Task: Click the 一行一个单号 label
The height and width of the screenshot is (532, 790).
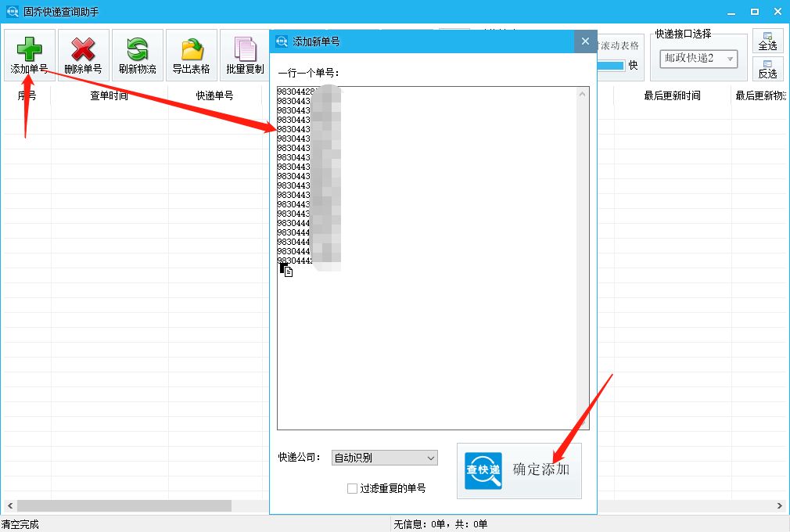Action: coord(308,73)
